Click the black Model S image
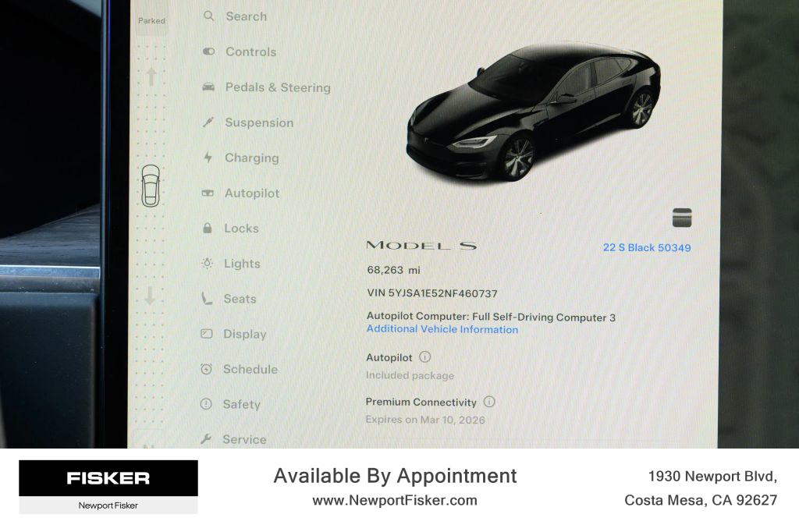799x532 pixels. pos(533,112)
